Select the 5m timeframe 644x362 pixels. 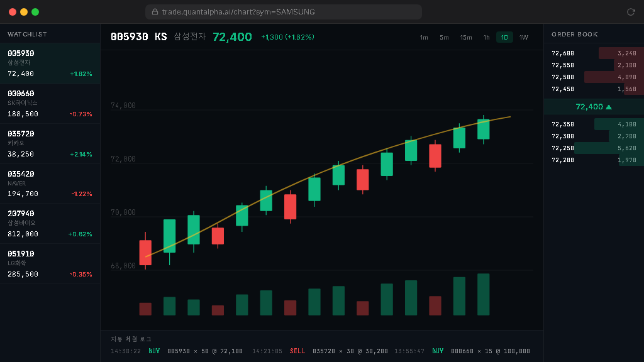pyautogui.click(x=444, y=38)
